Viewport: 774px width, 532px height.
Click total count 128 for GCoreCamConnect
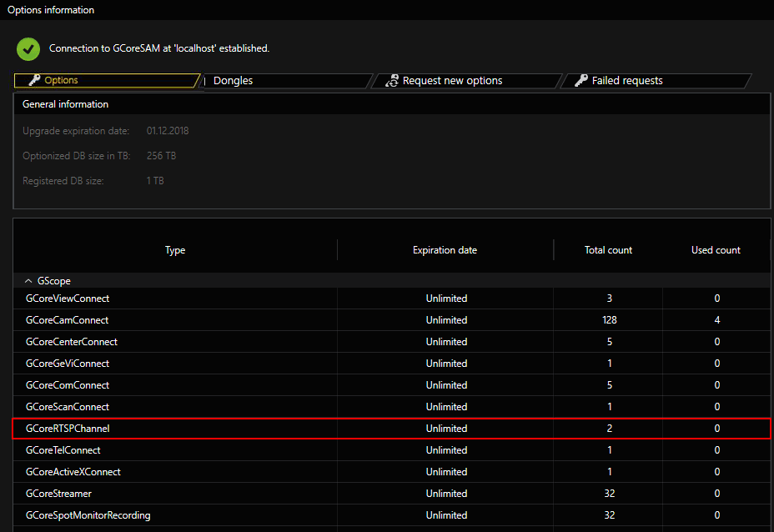(609, 320)
